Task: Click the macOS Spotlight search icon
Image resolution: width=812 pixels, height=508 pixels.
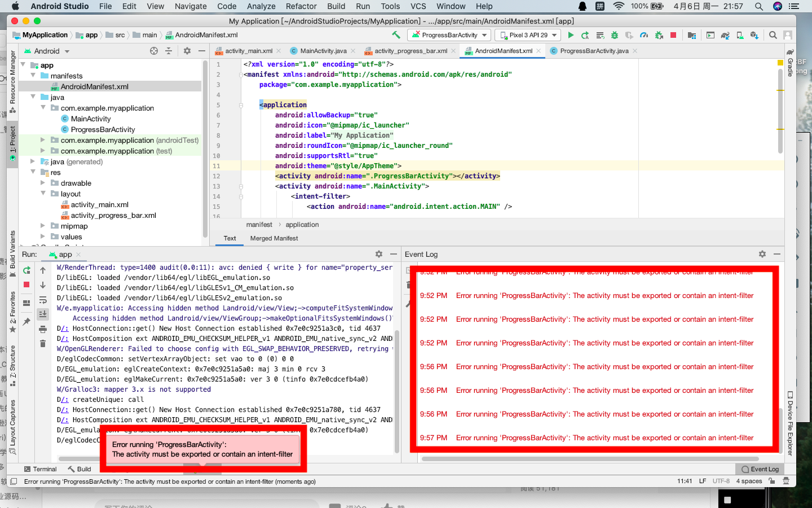Action: pyautogui.click(x=759, y=6)
